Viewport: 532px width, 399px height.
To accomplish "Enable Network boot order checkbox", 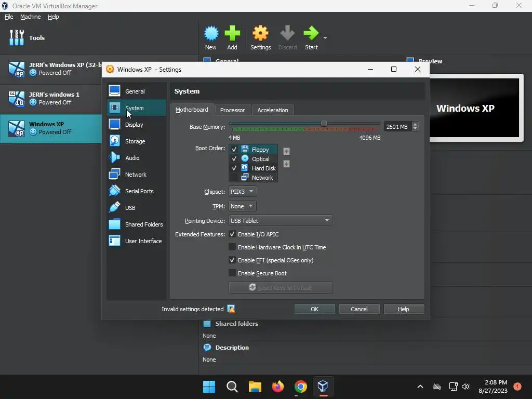I will (x=234, y=178).
